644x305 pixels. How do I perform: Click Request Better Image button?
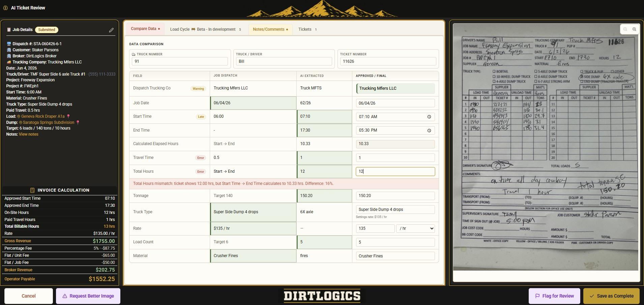click(88, 296)
